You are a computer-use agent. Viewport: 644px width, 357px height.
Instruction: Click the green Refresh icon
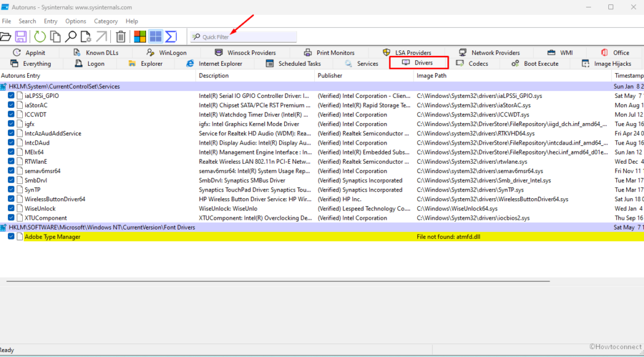[39, 37]
